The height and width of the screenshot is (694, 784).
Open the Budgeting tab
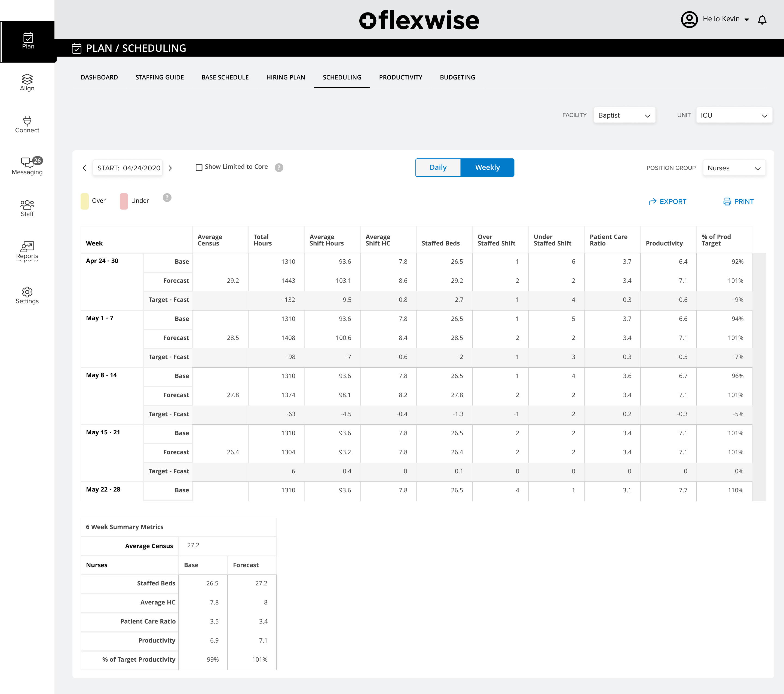coord(457,78)
